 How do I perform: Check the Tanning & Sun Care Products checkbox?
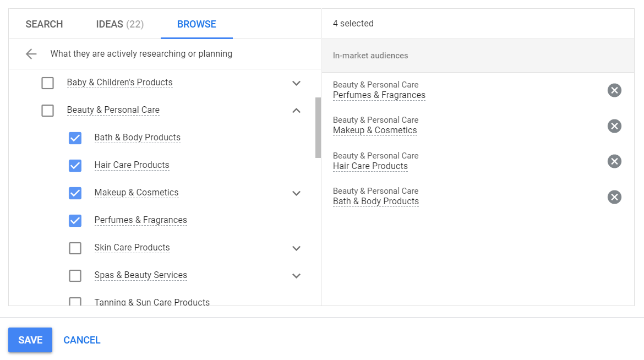pyautogui.click(x=75, y=302)
